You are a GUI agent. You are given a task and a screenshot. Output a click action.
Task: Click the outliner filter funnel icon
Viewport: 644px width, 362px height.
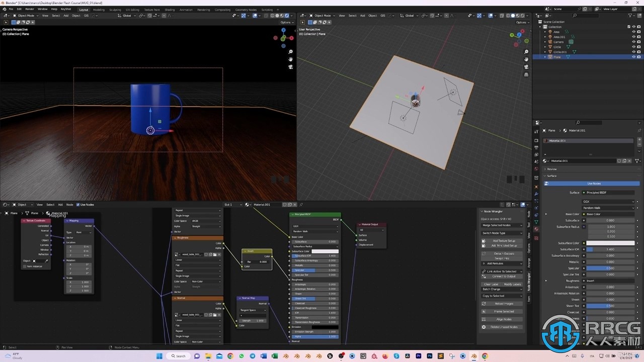coord(629,16)
